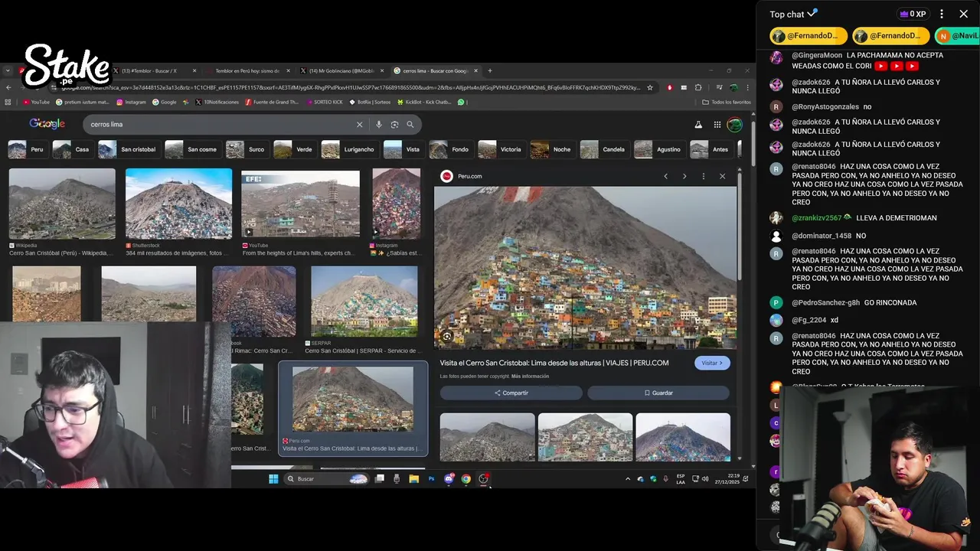Viewport: 980px width, 551px height.
Task: Open File Explorer from the taskbar
Action: [x=413, y=479]
